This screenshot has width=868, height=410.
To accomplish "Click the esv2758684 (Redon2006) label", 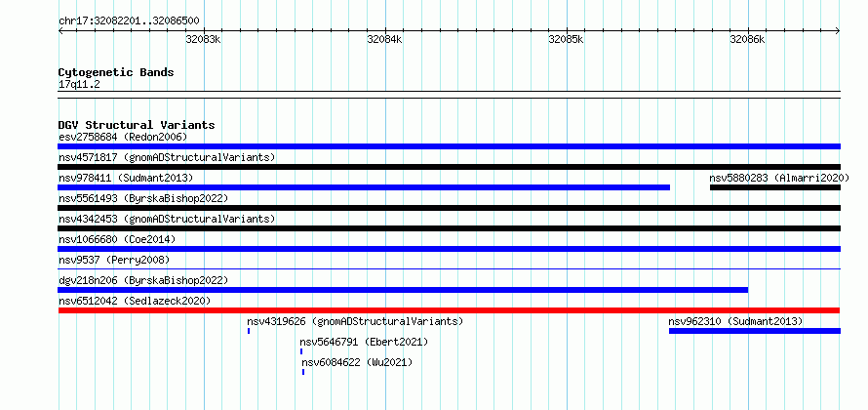I will pos(123,137).
